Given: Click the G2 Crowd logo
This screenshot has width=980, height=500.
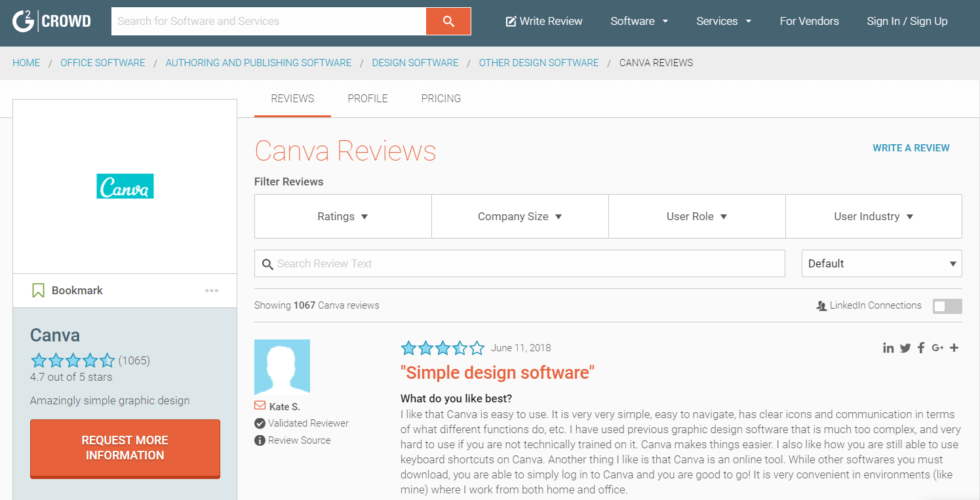Looking at the screenshot, I should 52,21.
